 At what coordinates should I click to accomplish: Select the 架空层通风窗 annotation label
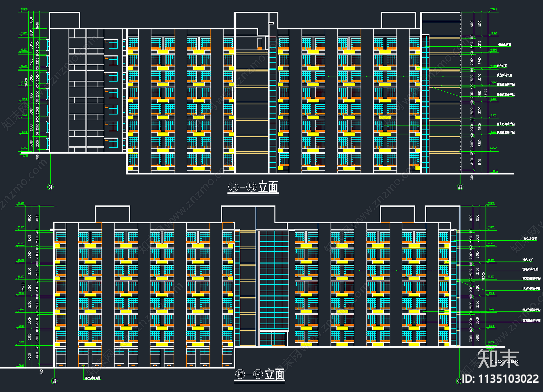[x=93, y=378]
